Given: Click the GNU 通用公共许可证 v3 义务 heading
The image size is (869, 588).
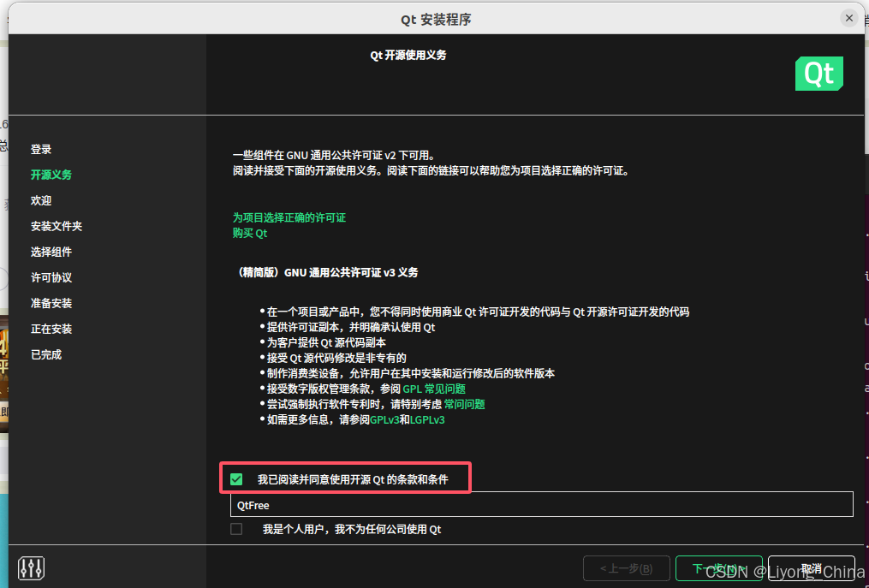Looking at the screenshot, I should [x=328, y=272].
